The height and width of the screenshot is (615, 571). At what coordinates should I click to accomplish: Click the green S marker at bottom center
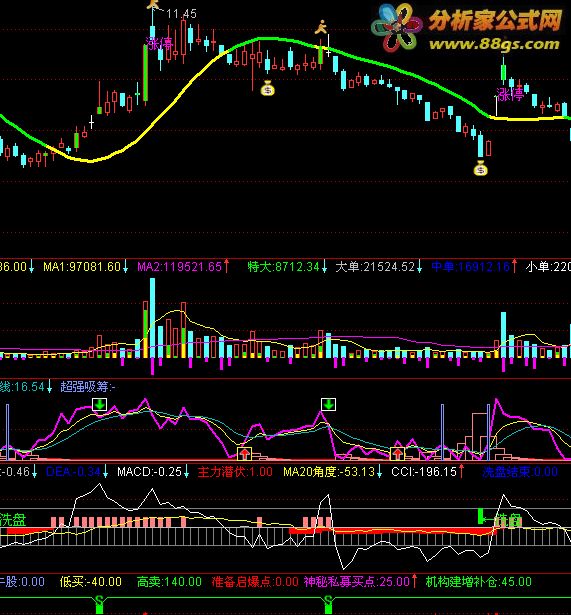[x=328, y=604]
